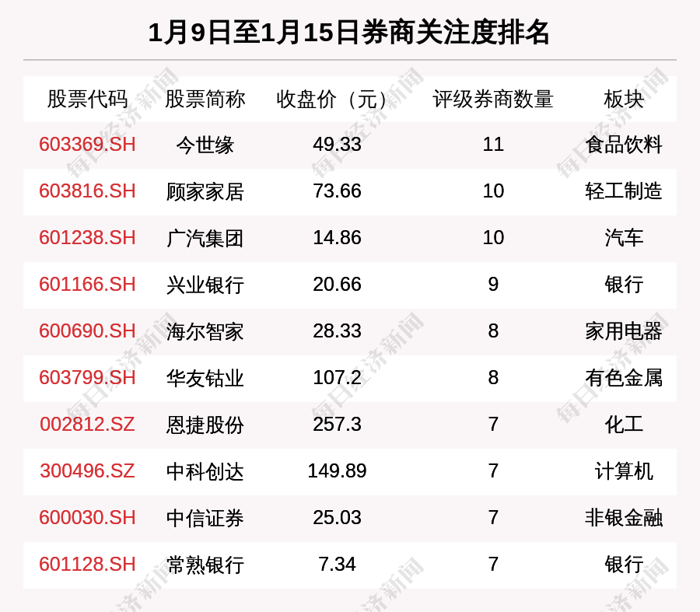This screenshot has height=612, width=700.
Task: Select sector 非银金融
Action: click(x=624, y=518)
